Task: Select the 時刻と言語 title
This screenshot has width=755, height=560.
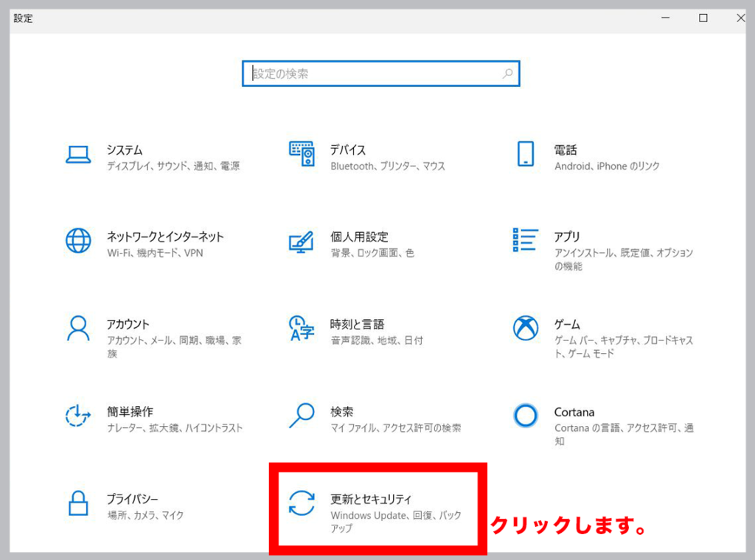Action: [x=358, y=324]
